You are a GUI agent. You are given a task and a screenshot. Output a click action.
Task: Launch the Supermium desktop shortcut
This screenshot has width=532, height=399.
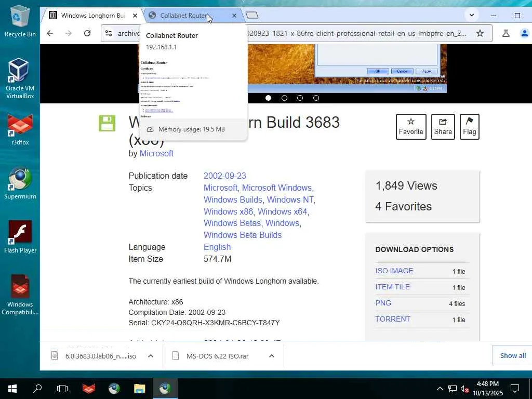[x=20, y=183]
